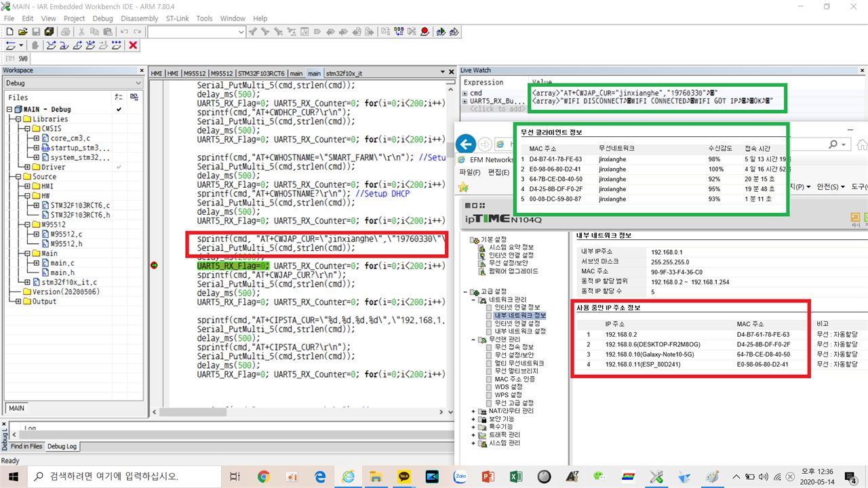
Task: Click the Windows taskbar search box
Action: (x=123, y=476)
